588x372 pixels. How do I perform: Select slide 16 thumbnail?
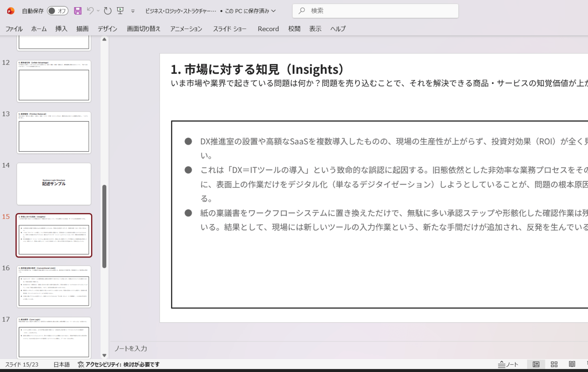pyautogui.click(x=54, y=286)
